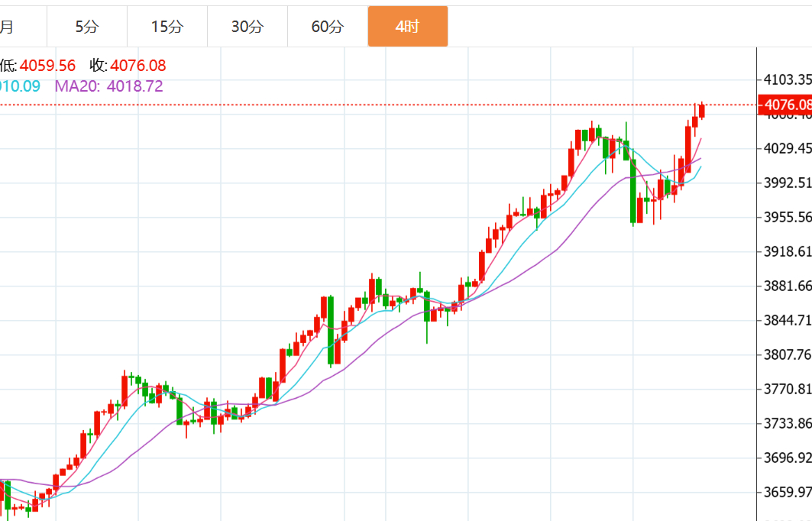Click the cyan moving average value 010.09

[20, 86]
